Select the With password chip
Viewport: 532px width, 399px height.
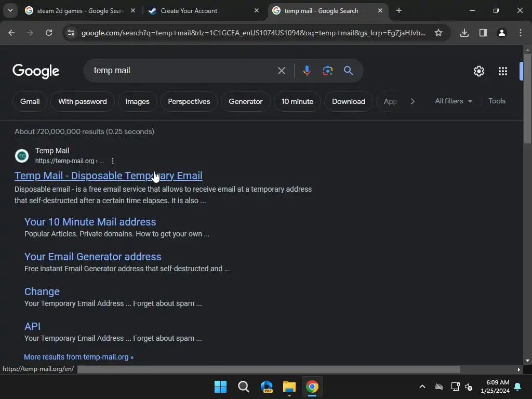[x=83, y=101]
